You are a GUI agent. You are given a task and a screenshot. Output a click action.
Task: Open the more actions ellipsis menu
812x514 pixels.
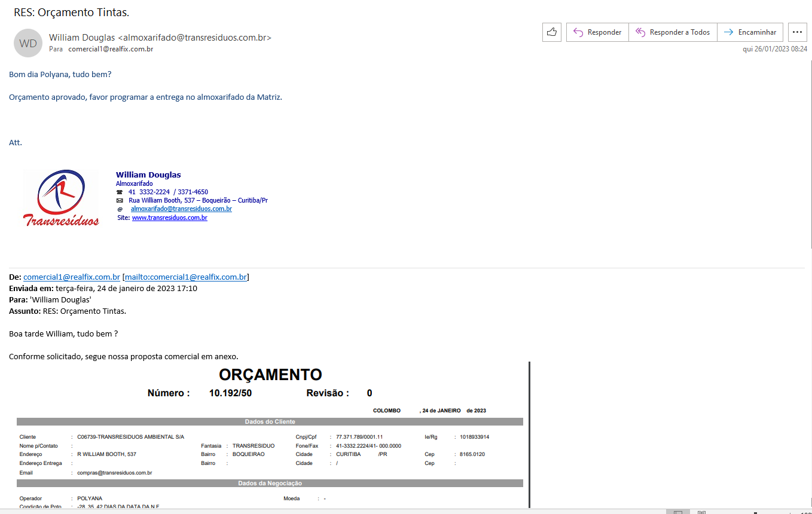[797, 32]
